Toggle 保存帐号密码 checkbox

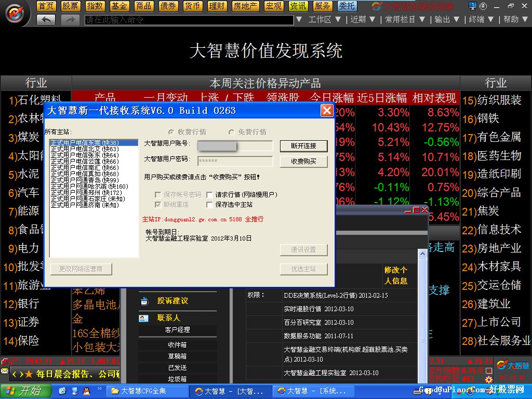pyautogui.click(x=158, y=195)
